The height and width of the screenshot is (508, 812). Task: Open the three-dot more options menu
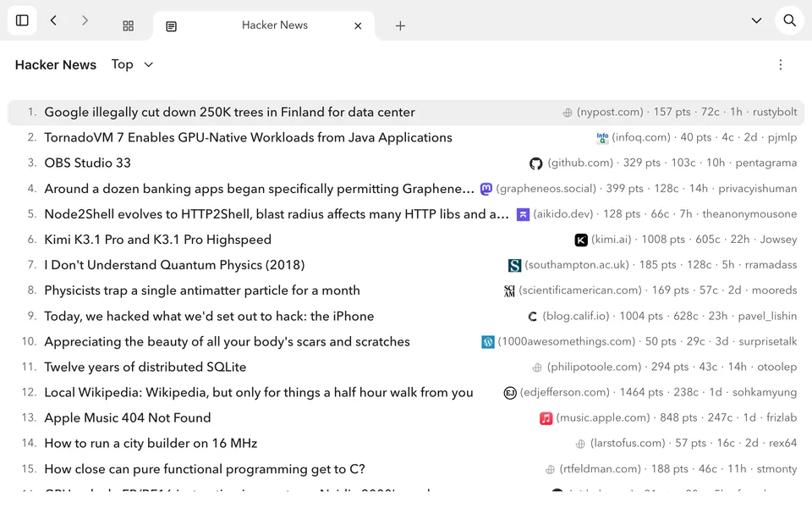click(781, 65)
